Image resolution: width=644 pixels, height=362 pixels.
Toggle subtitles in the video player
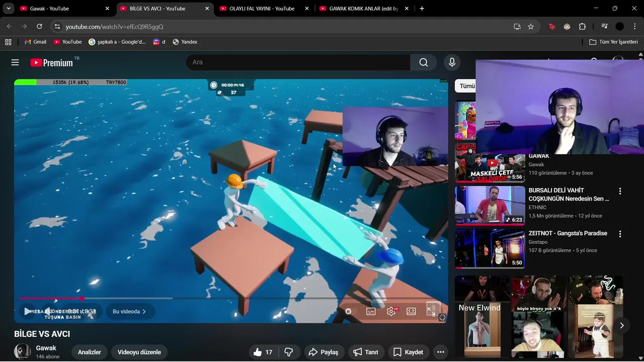tap(371, 312)
